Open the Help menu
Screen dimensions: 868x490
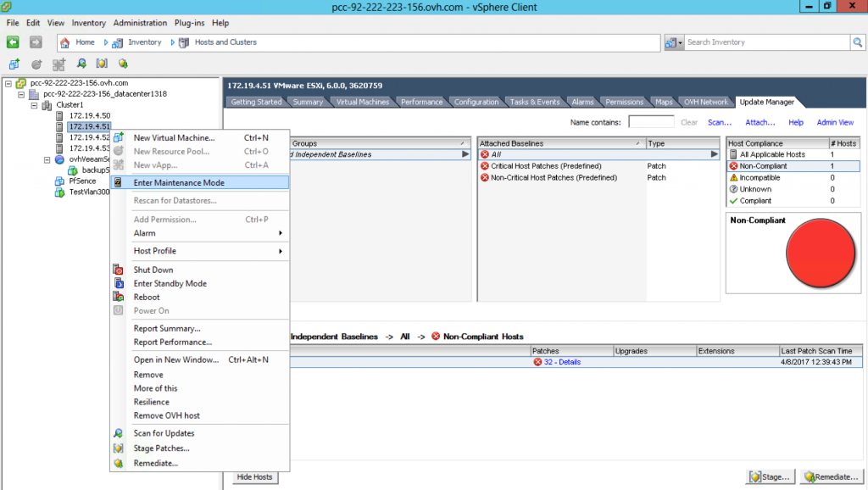220,23
